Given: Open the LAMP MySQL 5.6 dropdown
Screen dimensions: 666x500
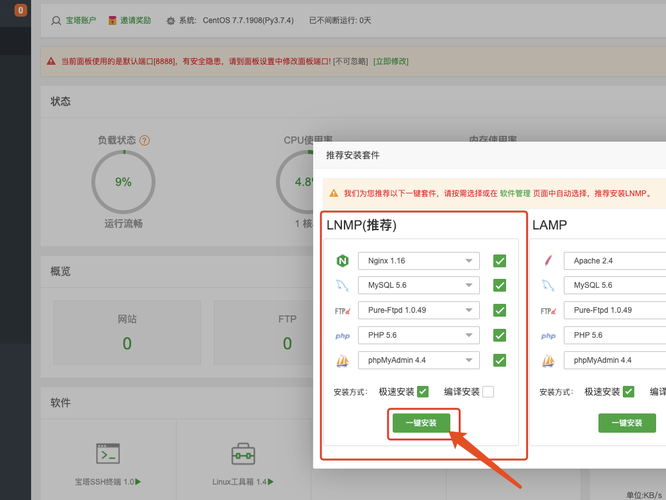Looking at the screenshot, I should point(615,285).
